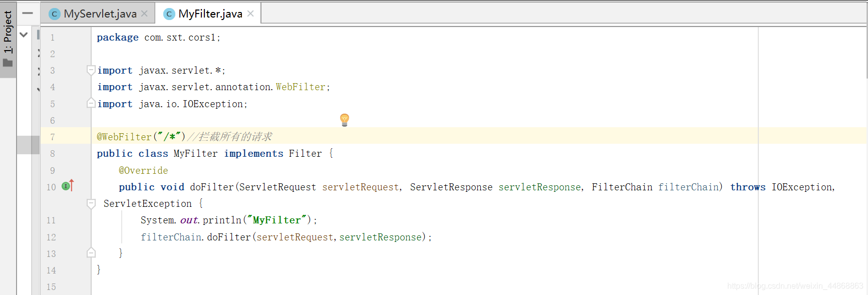Click the "MyFilter" string in println

(x=276, y=220)
